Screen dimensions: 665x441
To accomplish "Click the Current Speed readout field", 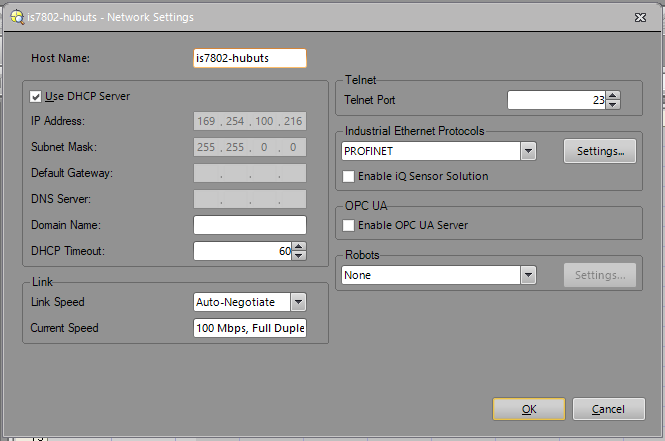I will point(250,328).
